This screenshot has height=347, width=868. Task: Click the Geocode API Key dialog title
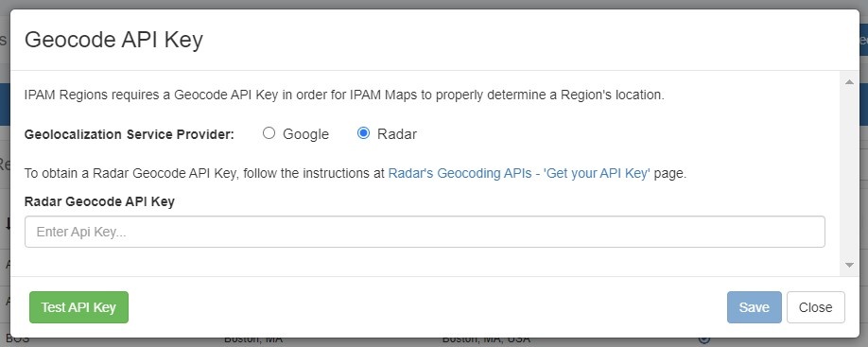pyautogui.click(x=114, y=41)
